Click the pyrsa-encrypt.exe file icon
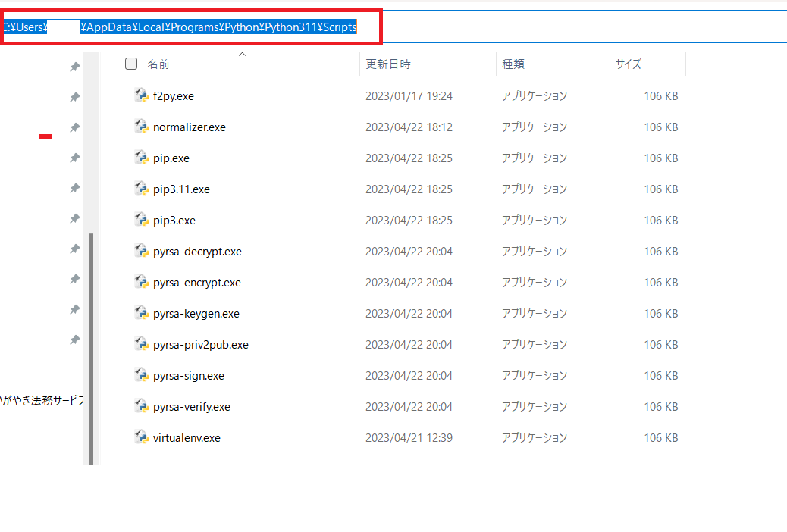Image resolution: width=787 pixels, height=532 pixels. [x=142, y=282]
